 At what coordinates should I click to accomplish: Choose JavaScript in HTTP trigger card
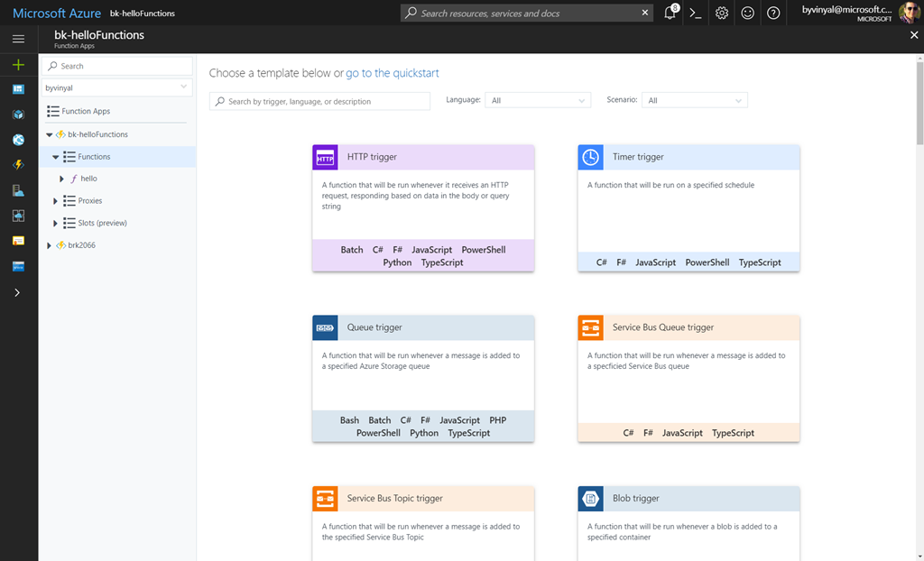tap(432, 250)
